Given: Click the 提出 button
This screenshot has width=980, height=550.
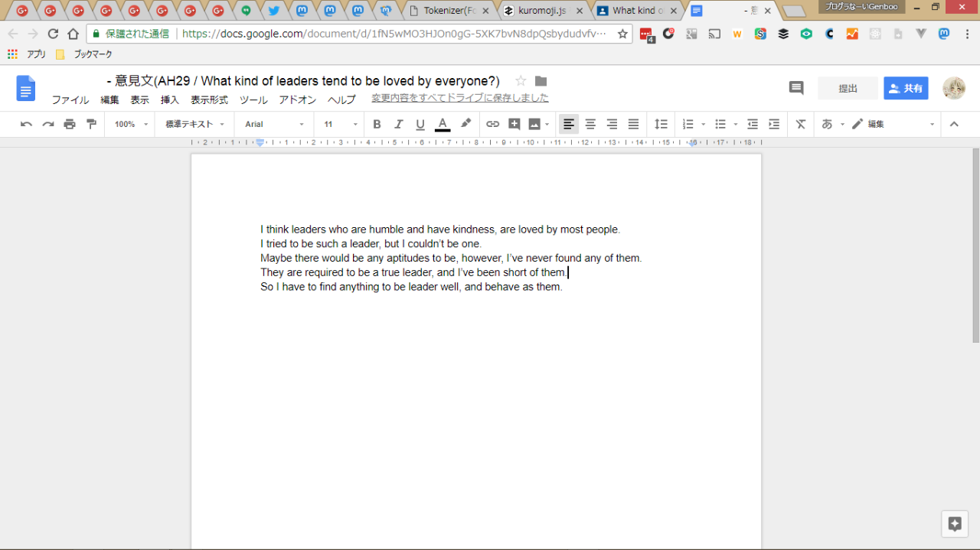Looking at the screenshot, I should tap(848, 88).
